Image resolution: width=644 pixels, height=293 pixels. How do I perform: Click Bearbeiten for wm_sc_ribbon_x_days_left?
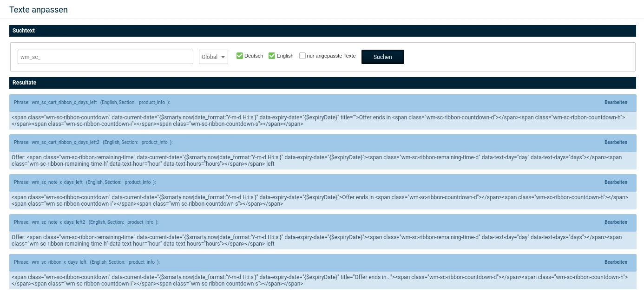(616, 262)
